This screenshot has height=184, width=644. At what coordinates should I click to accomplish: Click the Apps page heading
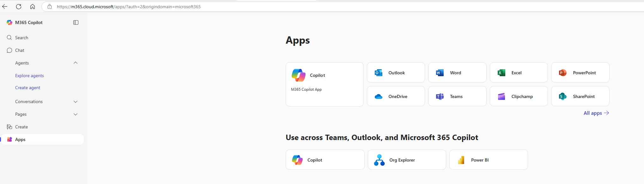coord(298,40)
